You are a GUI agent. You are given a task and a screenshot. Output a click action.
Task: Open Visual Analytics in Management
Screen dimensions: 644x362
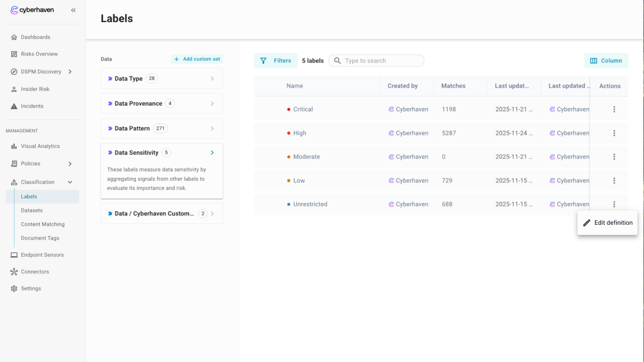40,146
